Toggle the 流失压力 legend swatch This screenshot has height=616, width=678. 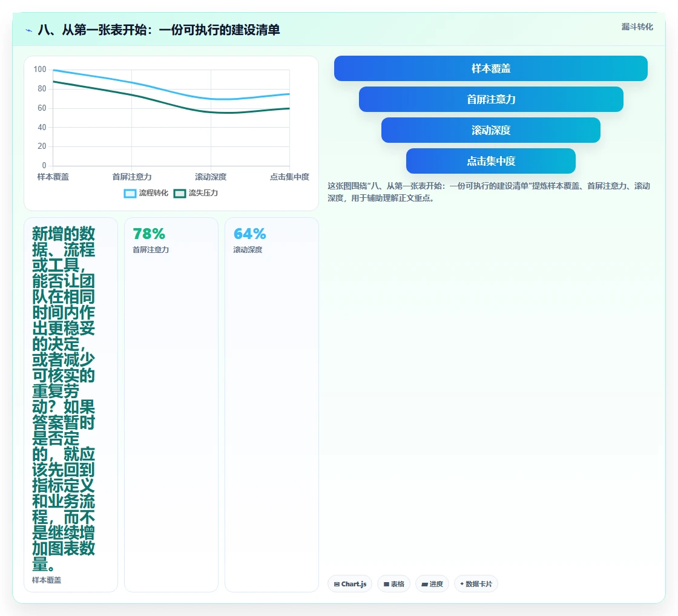pos(179,193)
